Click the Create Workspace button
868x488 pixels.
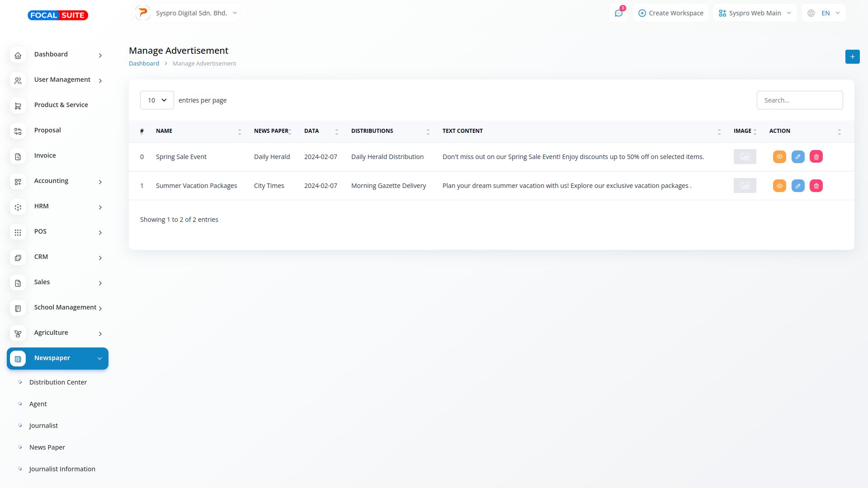pos(670,13)
